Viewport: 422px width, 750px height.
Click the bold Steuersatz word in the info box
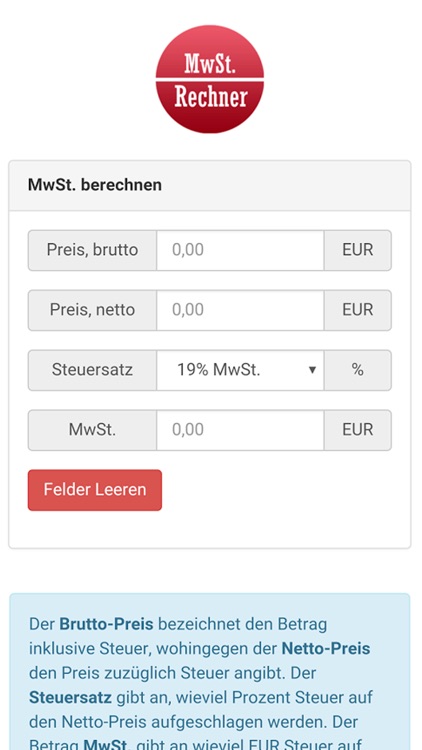(x=70, y=697)
